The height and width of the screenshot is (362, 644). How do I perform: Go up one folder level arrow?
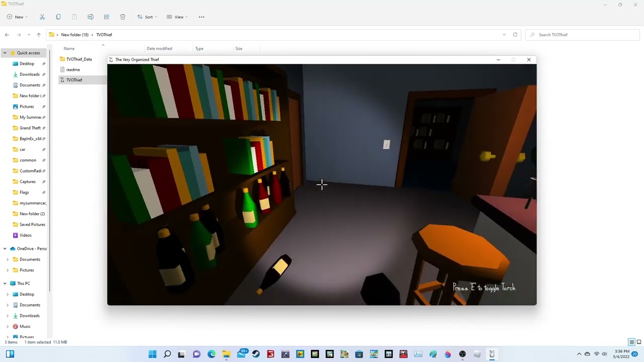pyautogui.click(x=39, y=35)
